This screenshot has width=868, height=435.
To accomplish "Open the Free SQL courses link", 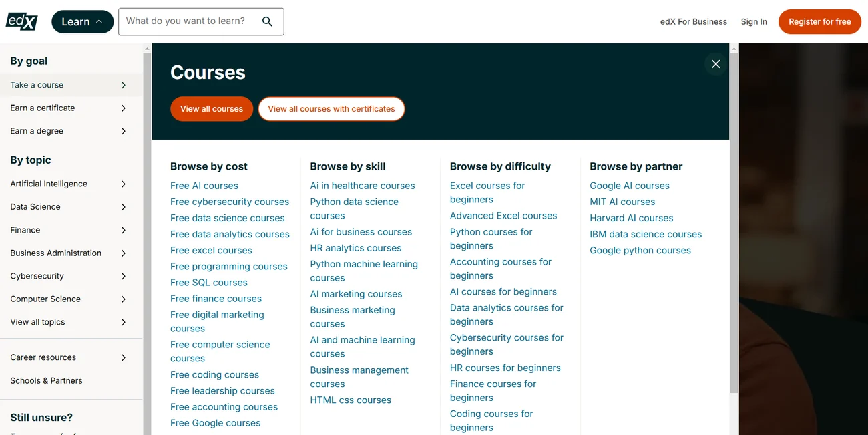I will coord(208,283).
